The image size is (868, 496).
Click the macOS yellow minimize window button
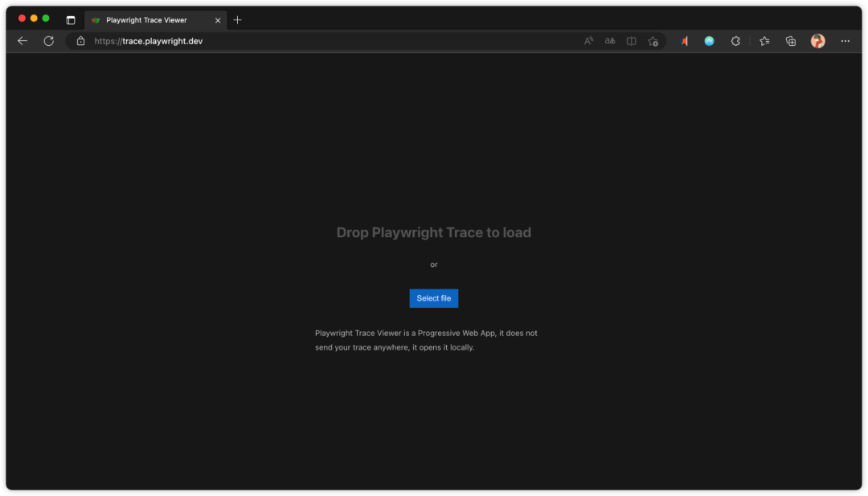pyautogui.click(x=34, y=18)
